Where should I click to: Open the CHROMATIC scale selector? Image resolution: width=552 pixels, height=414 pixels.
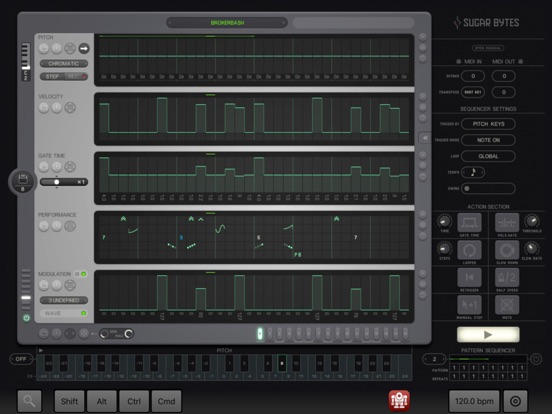64,63
